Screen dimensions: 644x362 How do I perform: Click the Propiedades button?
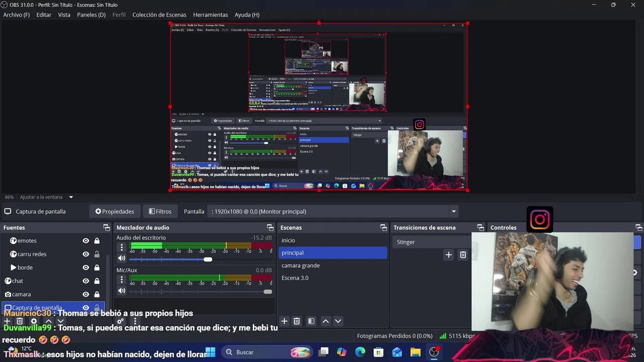(x=115, y=212)
